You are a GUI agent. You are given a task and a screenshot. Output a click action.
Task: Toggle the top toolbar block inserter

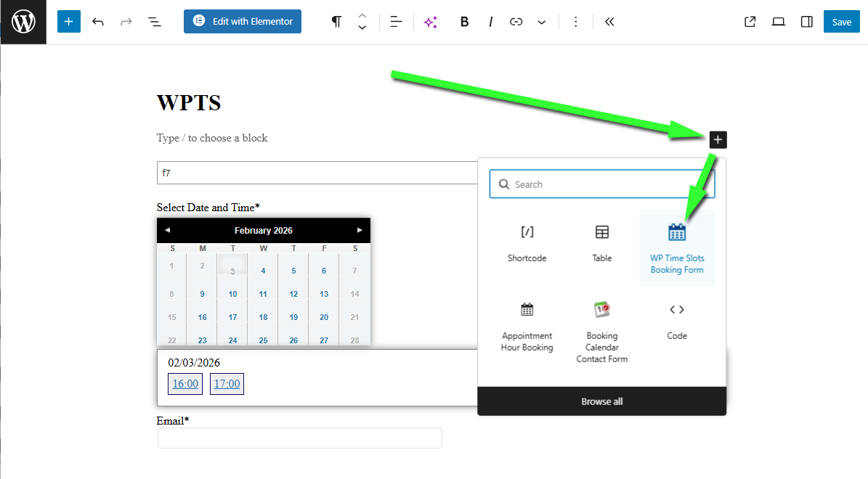[x=69, y=22]
